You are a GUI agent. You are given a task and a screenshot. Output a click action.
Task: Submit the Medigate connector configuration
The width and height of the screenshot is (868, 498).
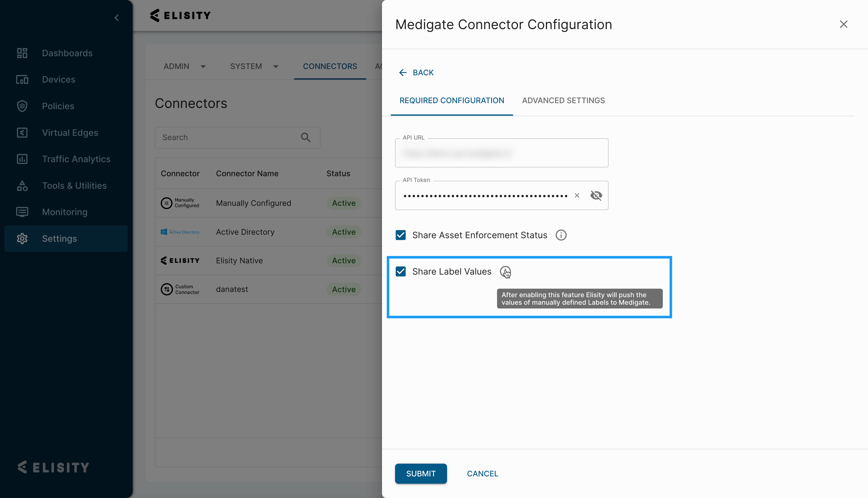(421, 473)
